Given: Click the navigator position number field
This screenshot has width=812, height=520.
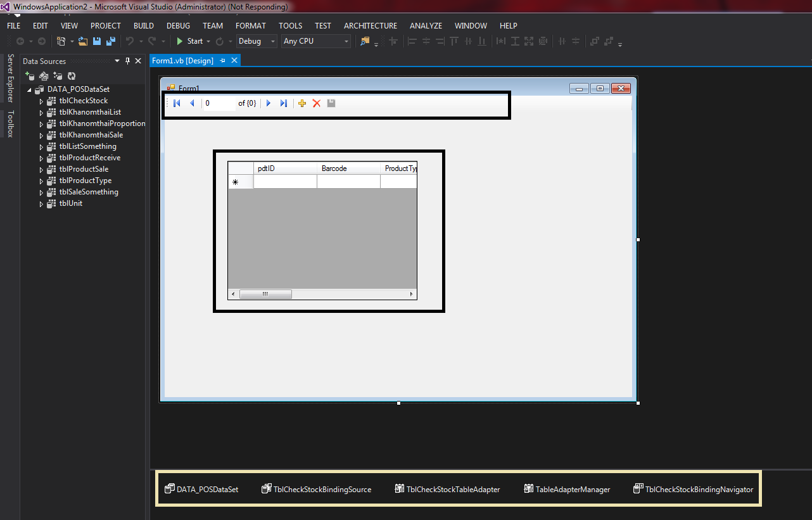Looking at the screenshot, I should coord(219,103).
